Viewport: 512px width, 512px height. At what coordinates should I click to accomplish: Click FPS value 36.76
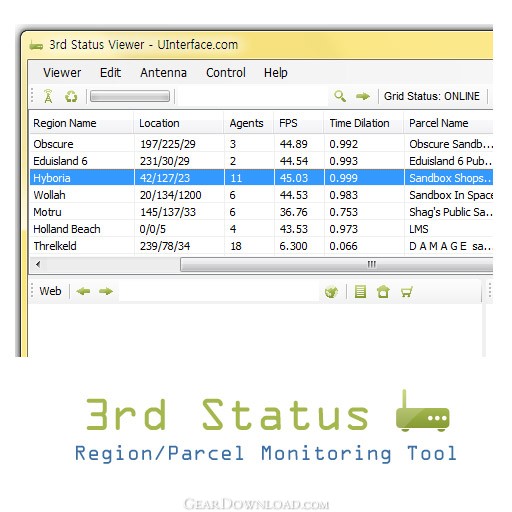click(293, 212)
